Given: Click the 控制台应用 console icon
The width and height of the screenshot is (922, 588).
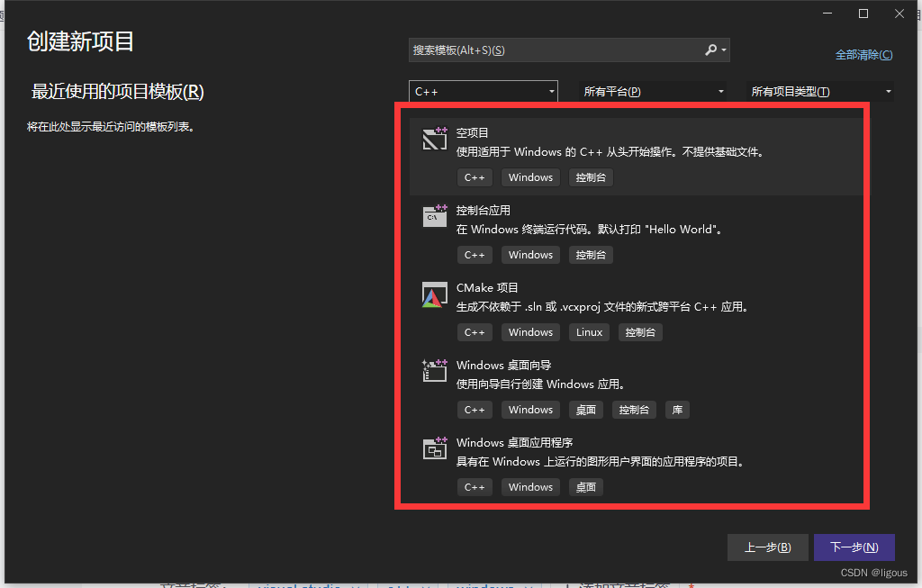Looking at the screenshot, I should point(435,216).
